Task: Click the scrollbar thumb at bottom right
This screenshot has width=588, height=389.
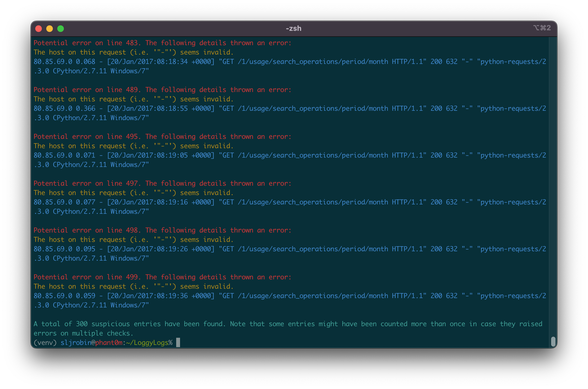Action: [553, 341]
